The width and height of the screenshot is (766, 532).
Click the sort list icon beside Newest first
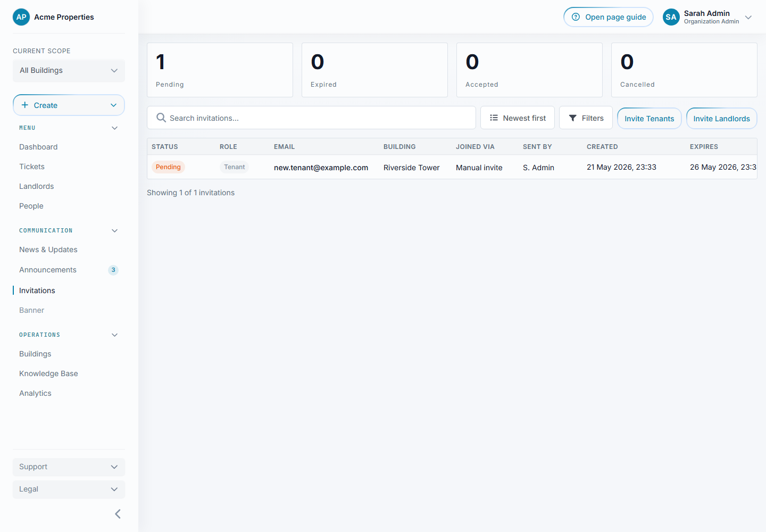click(494, 118)
